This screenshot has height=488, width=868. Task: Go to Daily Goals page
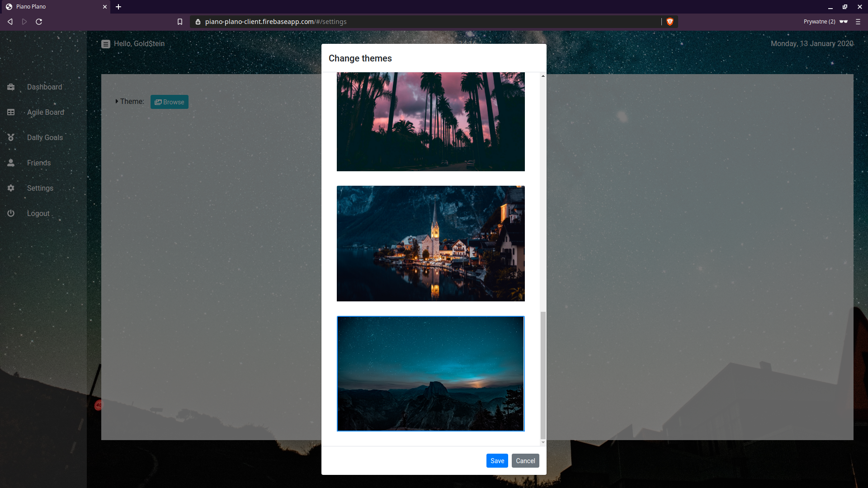tap(45, 137)
